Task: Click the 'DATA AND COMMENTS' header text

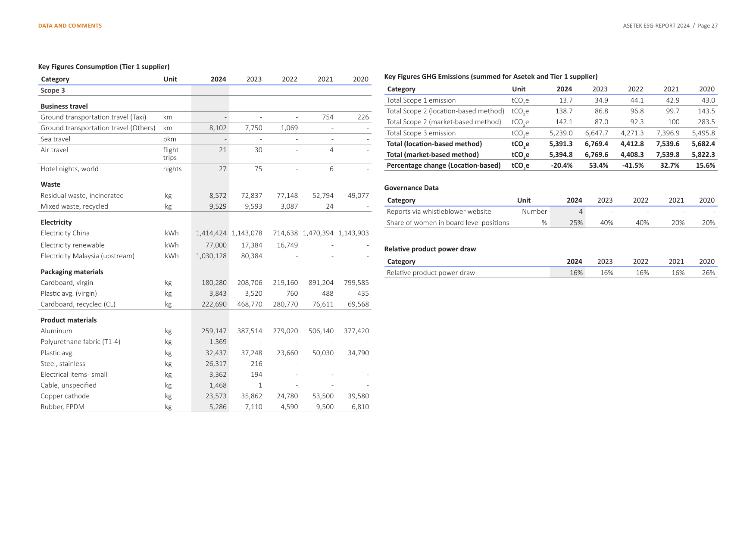Action: (x=70, y=26)
